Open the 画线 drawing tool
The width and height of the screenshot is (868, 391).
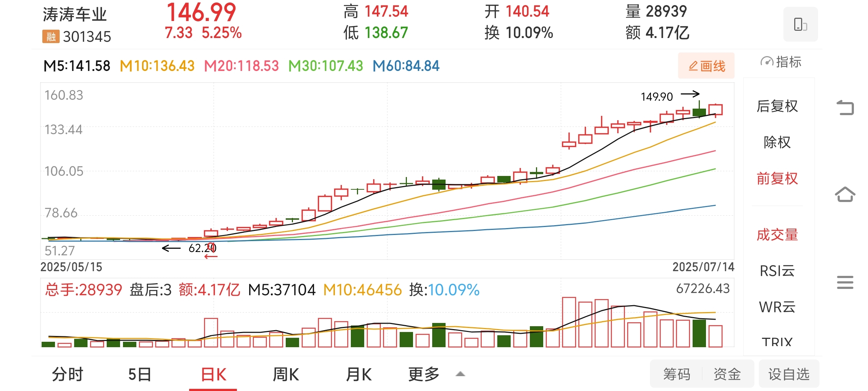[x=706, y=66]
